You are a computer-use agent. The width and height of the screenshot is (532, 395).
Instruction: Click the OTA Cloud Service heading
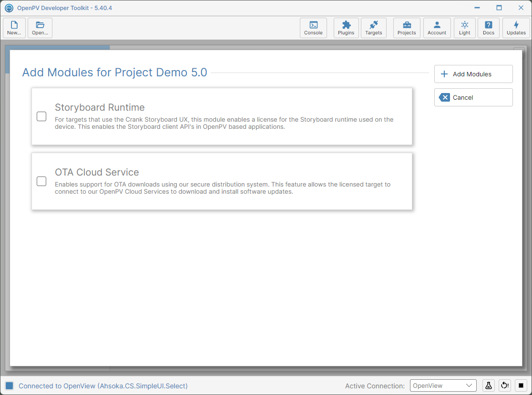coord(97,172)
